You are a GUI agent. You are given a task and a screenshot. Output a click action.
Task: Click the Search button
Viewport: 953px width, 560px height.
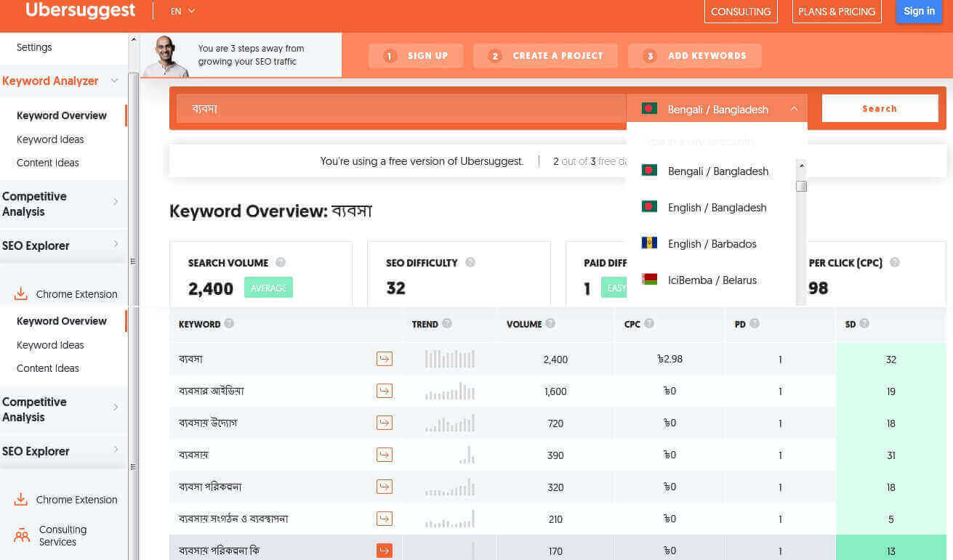(x=880, y=108)
